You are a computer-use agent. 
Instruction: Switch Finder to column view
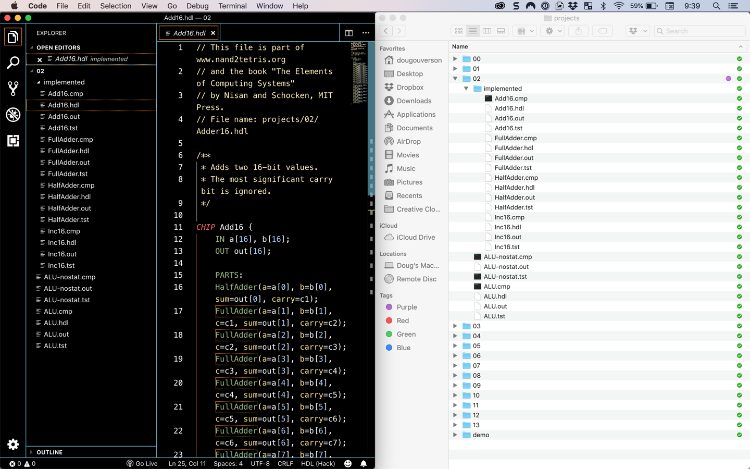point(486,31)
